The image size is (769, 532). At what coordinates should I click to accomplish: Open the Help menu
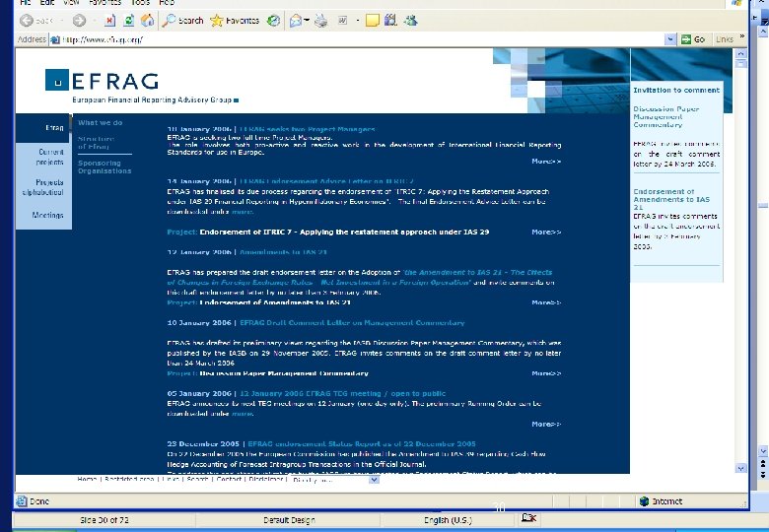[167, 3]
